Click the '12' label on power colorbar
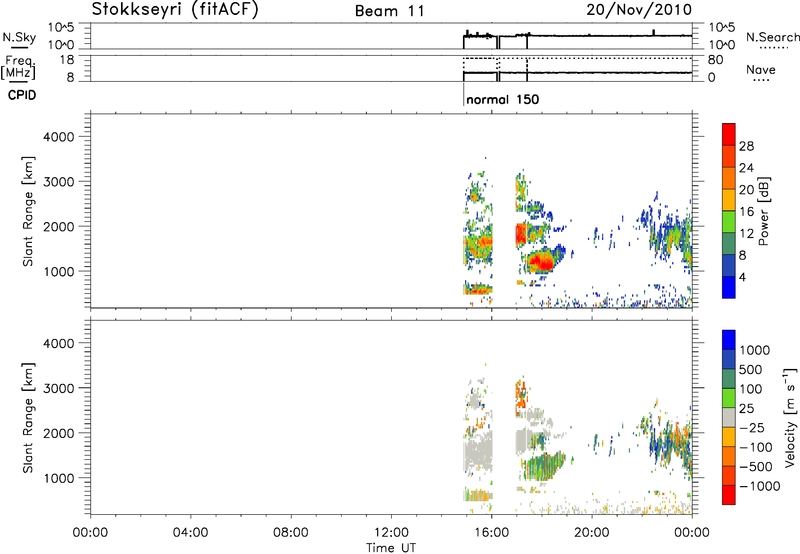The width and height of the screenshot is (800, 554). pyautogui.click(x=746, y=234)
